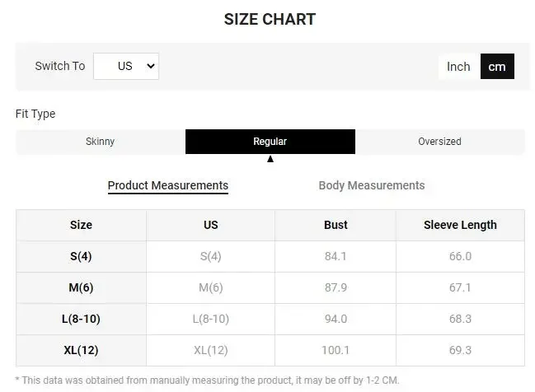Viewport: 535px width, 392px height.
Task: Click the US column header
Action: point(210,226)
